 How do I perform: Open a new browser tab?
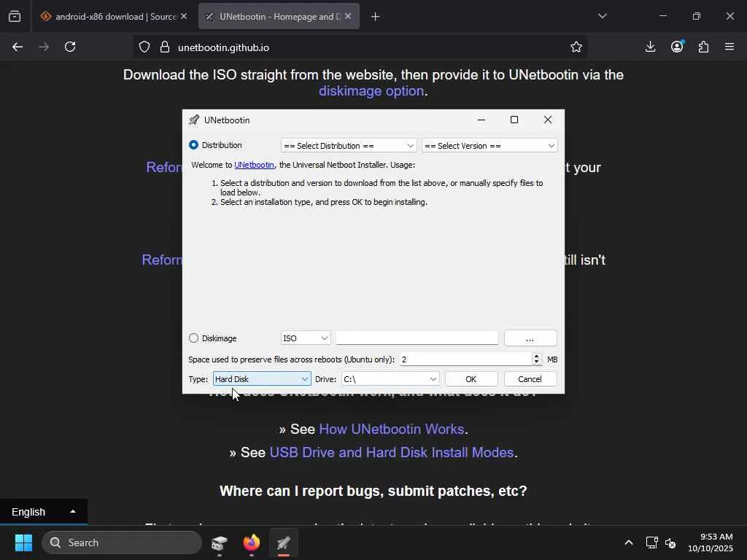(376, 17)
